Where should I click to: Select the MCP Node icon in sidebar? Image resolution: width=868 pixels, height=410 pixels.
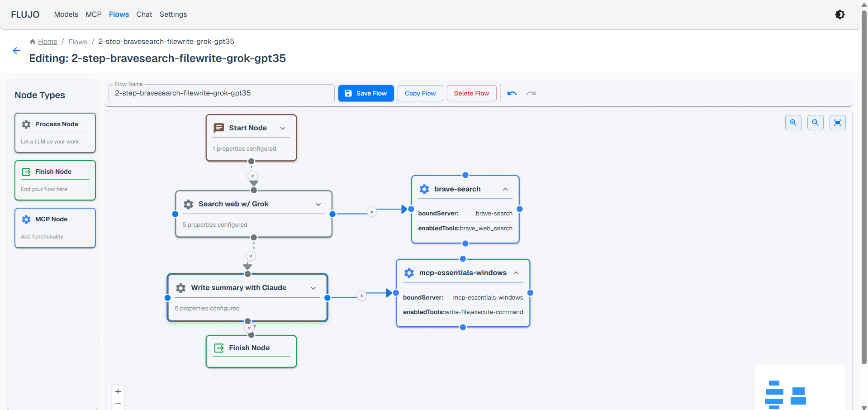coord(26,219)
